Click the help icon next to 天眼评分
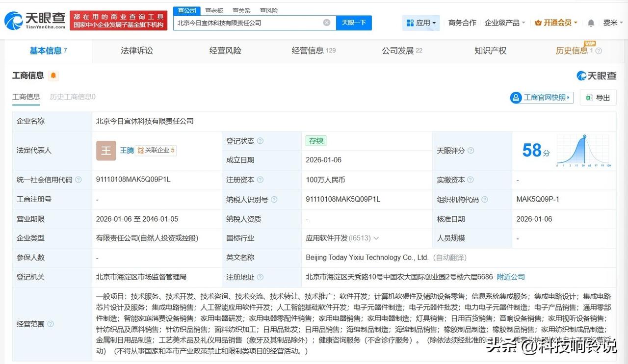This screenshot has width=628, height=364. tap(471, 151)
